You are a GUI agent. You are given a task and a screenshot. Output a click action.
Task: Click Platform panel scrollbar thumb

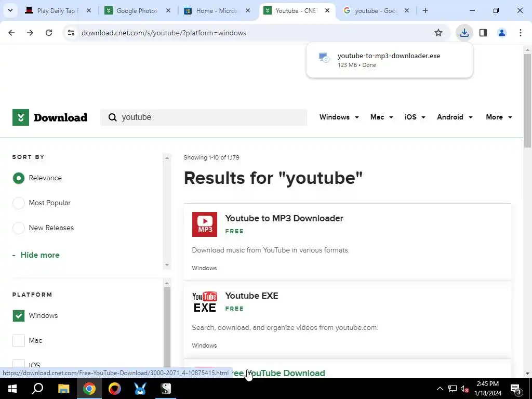pyautogui.click(x=167, y=327)
